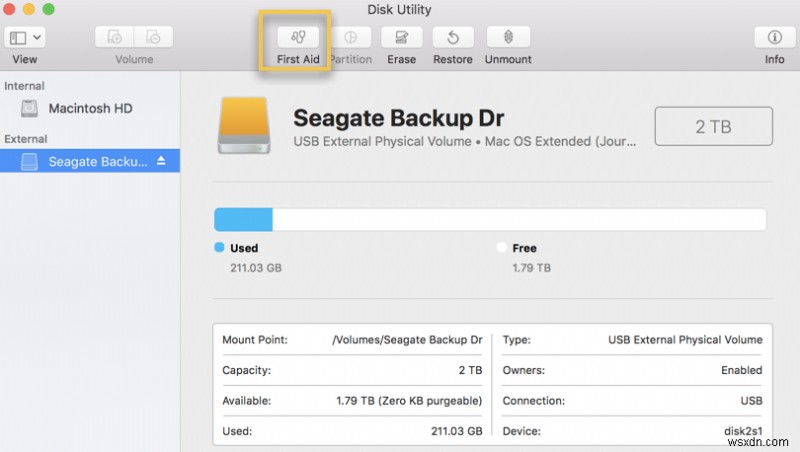Screen dimensions: 800x452
Task: Maximize the Disk Utility window
Action: tap(48, 9)
